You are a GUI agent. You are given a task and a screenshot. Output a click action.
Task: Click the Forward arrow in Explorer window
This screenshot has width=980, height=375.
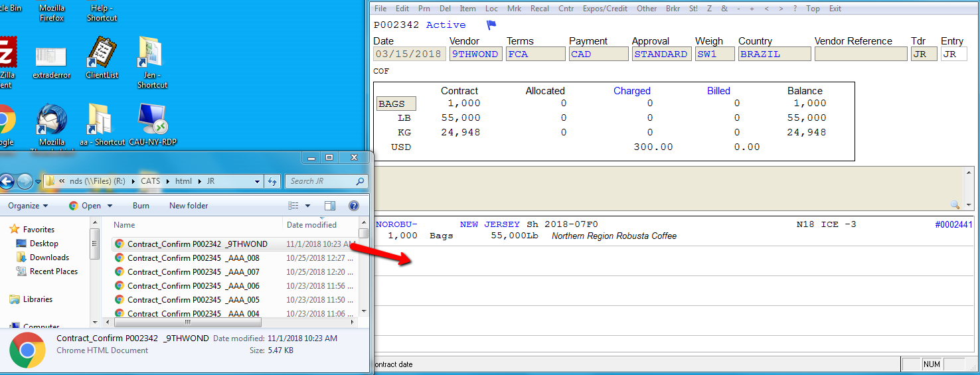click(x=25, y=181)
